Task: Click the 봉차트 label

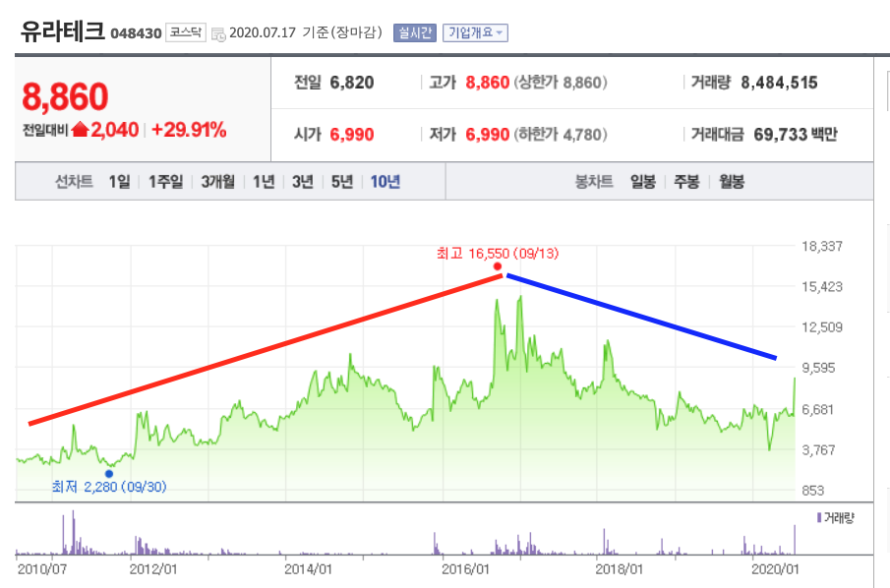Action: pyautogui.click(x=594, y=182)
